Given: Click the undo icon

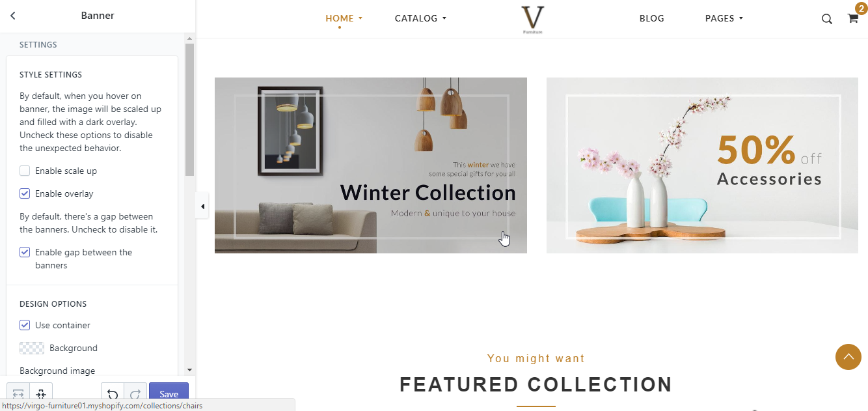Looking at the screenshot, I should [113, 394].
